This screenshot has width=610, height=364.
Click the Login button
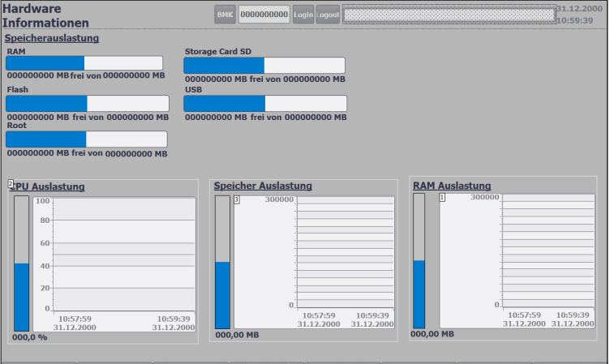tap(303, 15)
